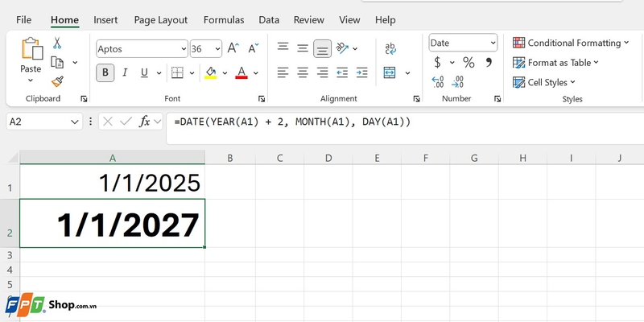Click the Name Box showing A2
The image size is (644, 322).
click(x=44, y=122)
